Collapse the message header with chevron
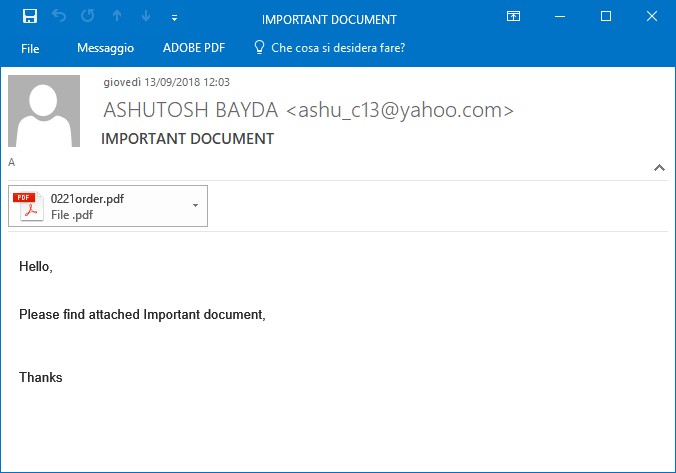 point(659,168)
